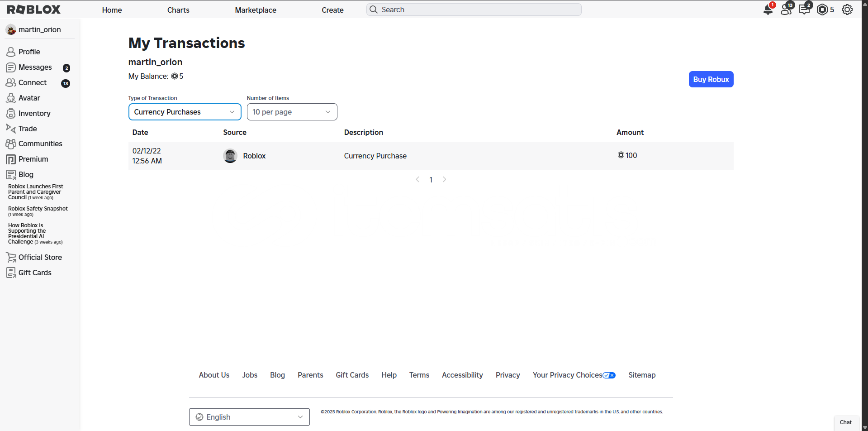The height and width of the screenshot is (431, 868).
Task: Open the Charts menu item
Action: click(178, 10)
